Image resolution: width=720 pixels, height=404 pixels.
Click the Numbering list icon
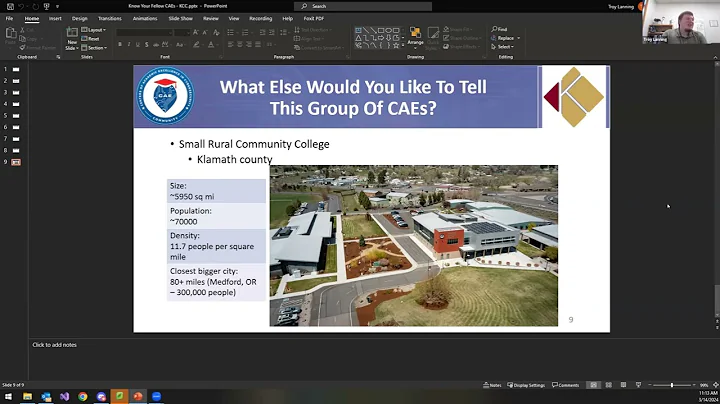point(247,32)
